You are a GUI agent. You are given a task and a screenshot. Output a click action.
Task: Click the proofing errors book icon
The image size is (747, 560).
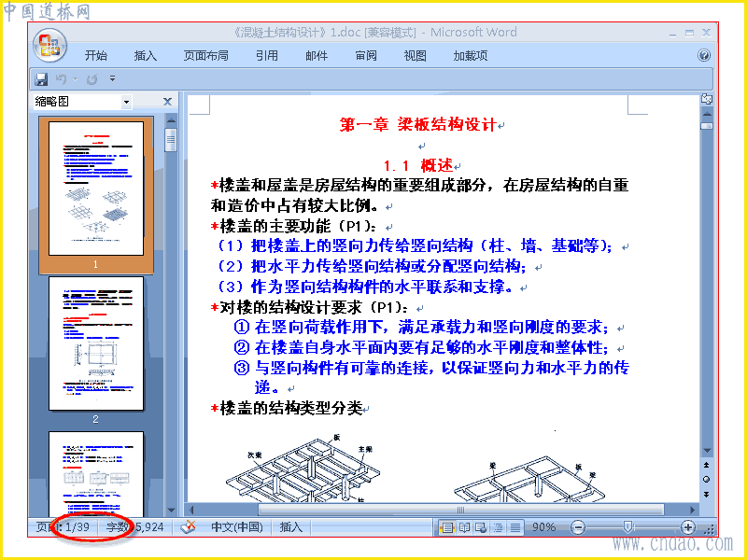(189, 526)
